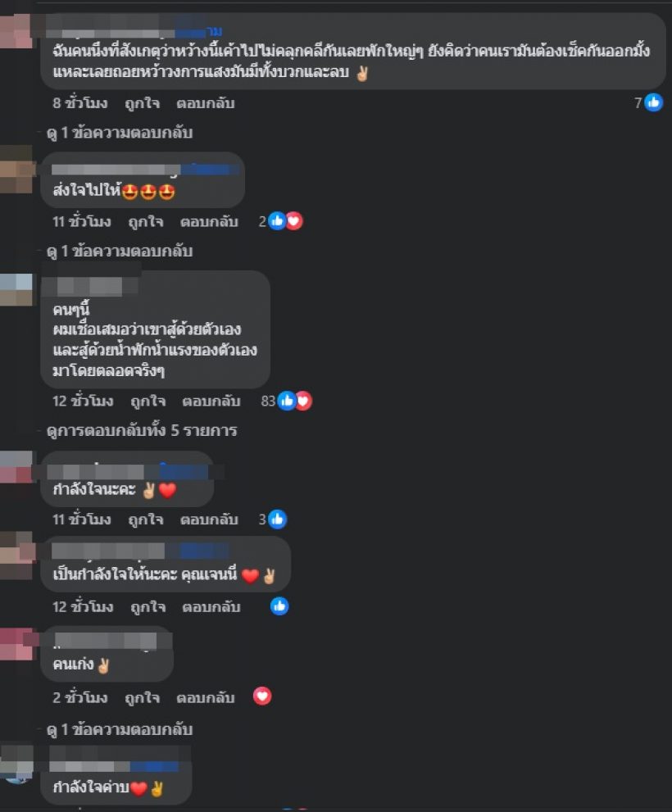Open the blurred author name of 'กำลังใจค่าบ' comment
This screenshot has height=812, width=672.
point(114,766)
